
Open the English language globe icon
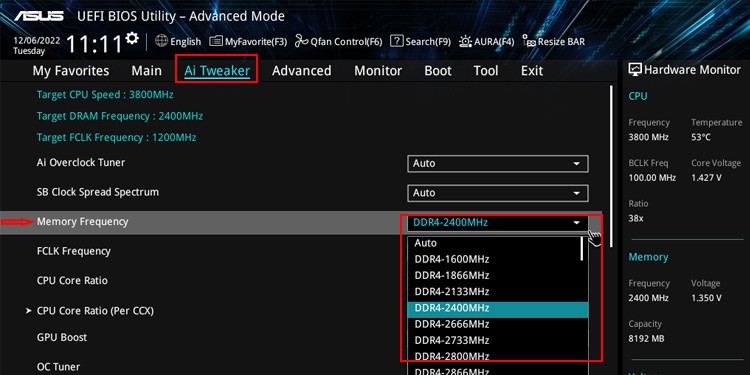point(162,41)
